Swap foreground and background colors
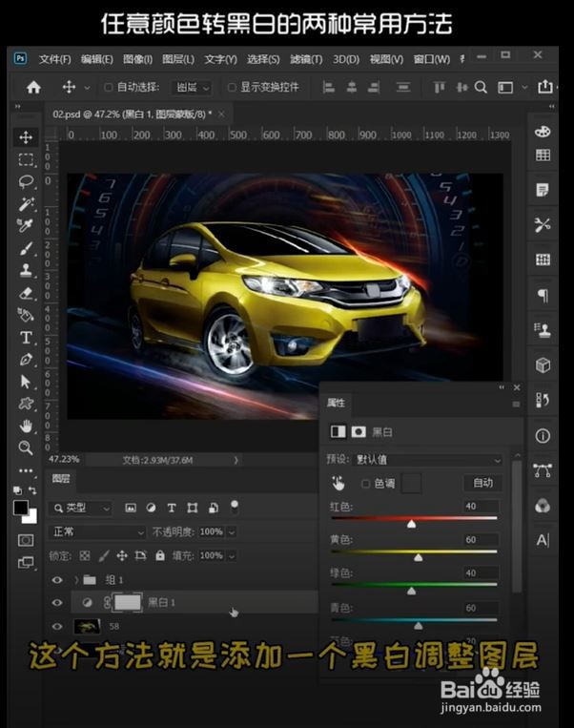Viewport: 574px width, 728px height. tap(32, 490)
